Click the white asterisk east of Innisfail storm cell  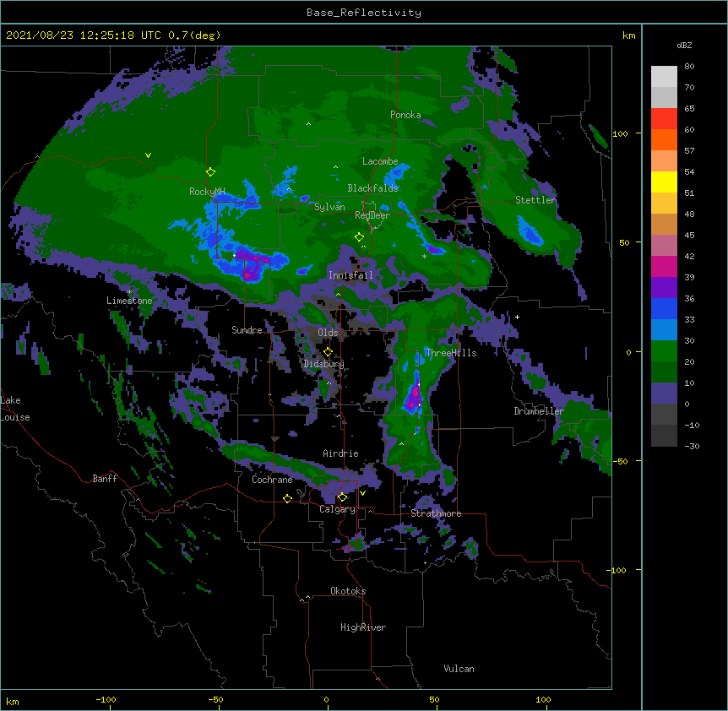pyautogui.click(x=424, y=256)
